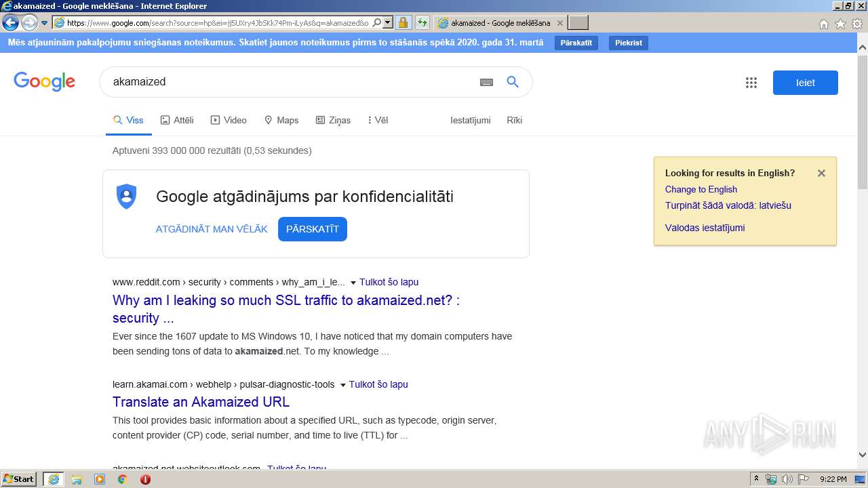Open Favorites star icon

click(x=840, y=24)
